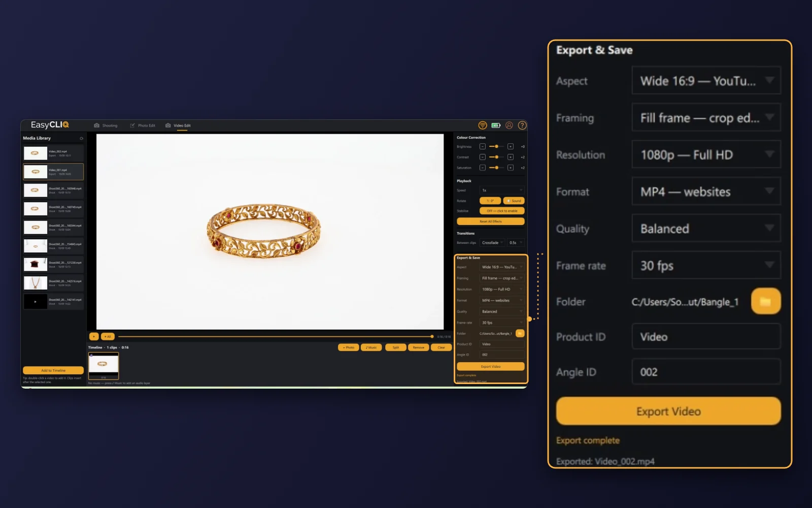Click the '0:16 / 0:16' time readout
The width and height of the screenshot is (812, 508).
(444, 337)
